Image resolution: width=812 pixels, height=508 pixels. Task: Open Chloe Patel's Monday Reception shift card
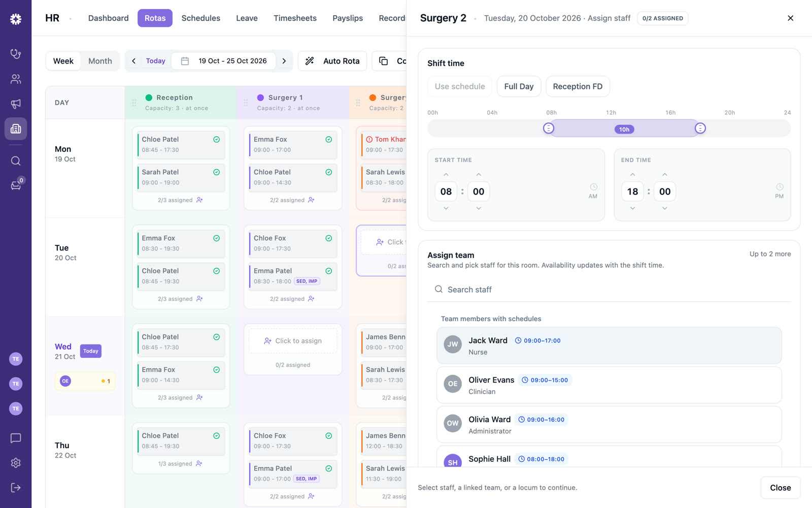[181, 144]
